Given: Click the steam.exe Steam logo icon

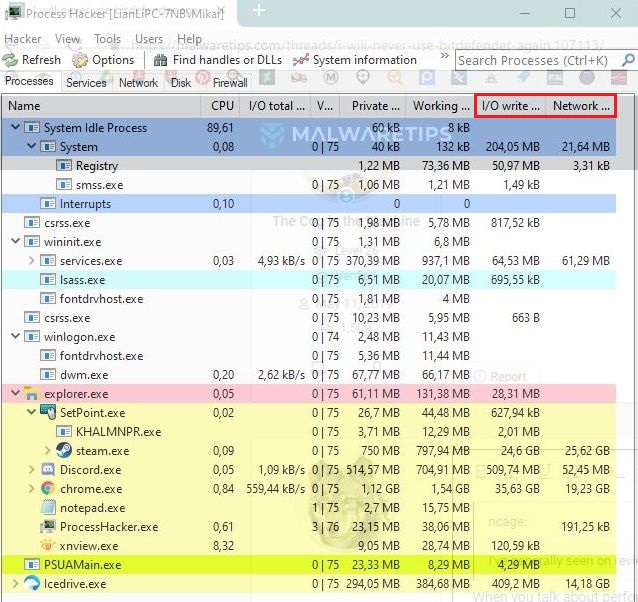Looking at the screenshot, I should pos(64,450).
